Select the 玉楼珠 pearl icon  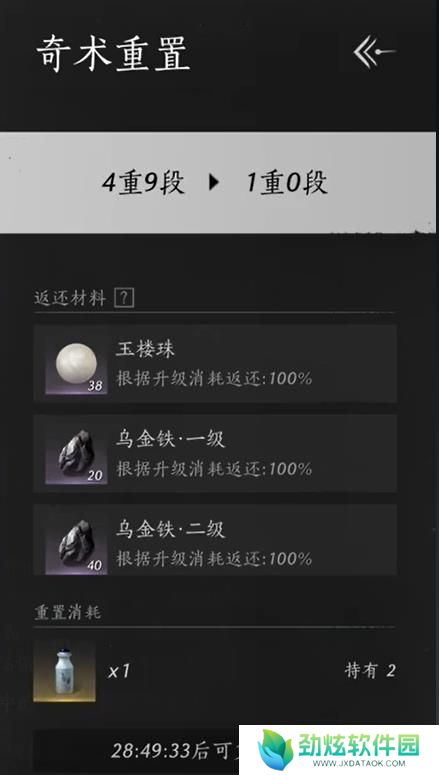click(76, 364)
